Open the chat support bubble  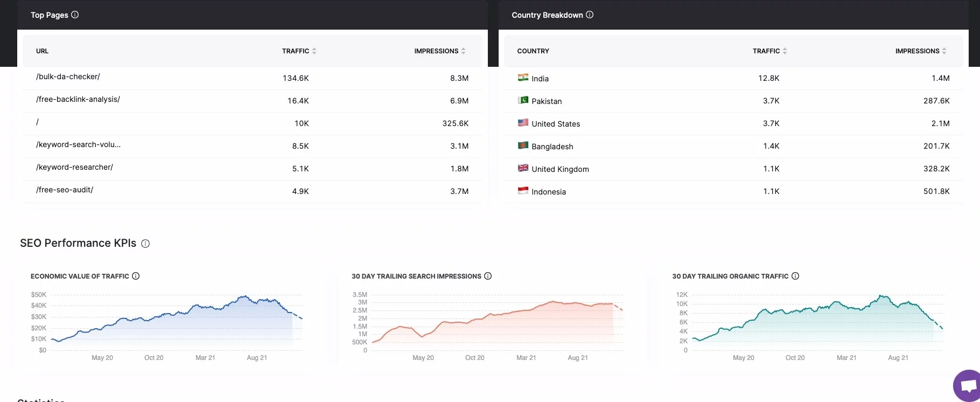coord(968,386)
